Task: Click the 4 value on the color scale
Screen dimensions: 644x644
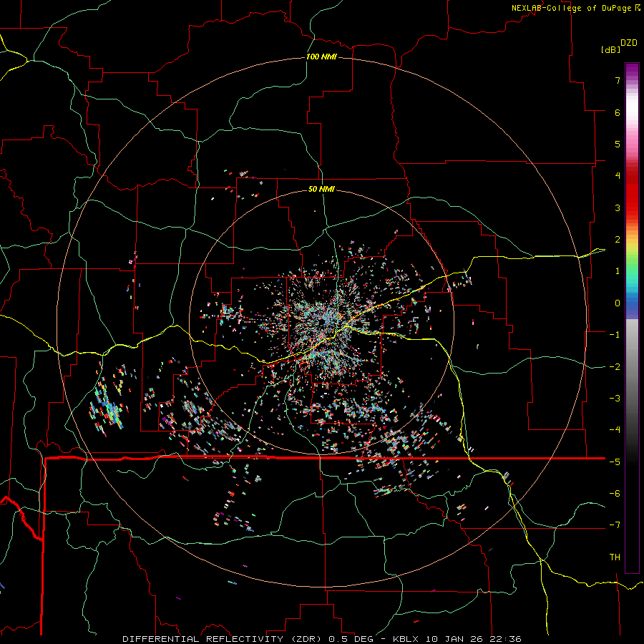Action: [618, 176]
